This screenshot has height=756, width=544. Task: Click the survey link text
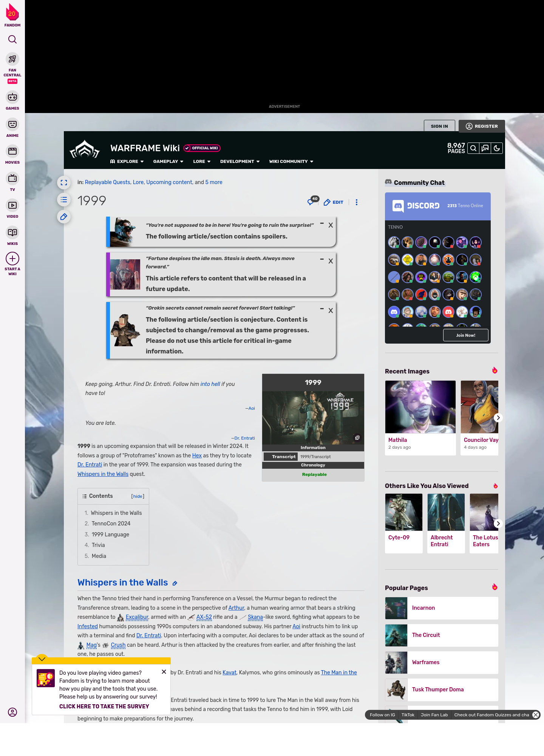click(104, 706)
